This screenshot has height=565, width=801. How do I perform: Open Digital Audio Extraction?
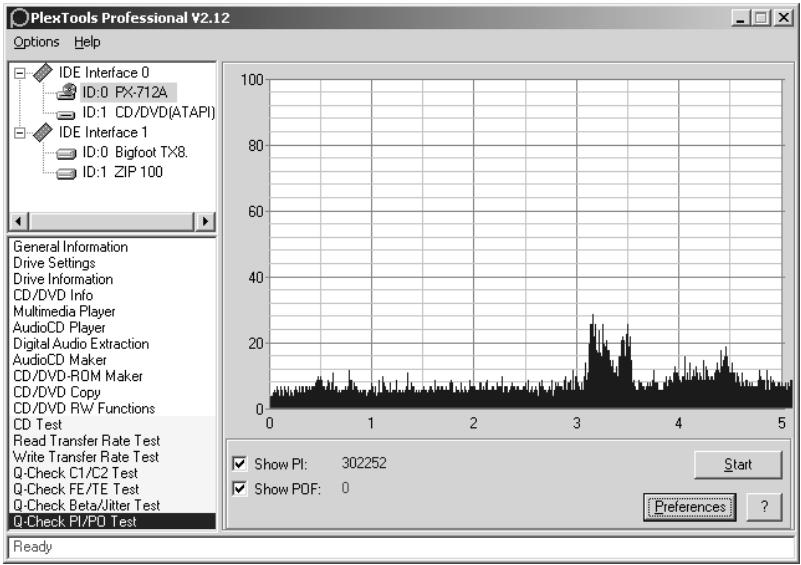[x=81, y=344]
